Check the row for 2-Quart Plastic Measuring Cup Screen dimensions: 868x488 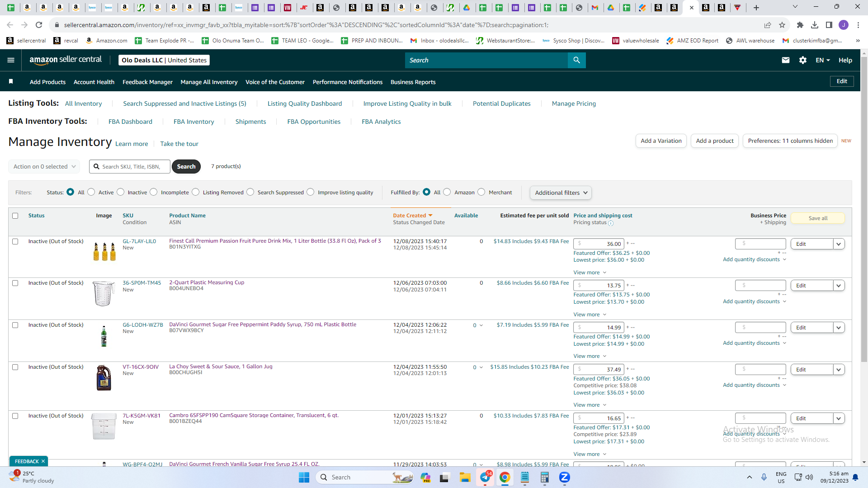(15, 283)
